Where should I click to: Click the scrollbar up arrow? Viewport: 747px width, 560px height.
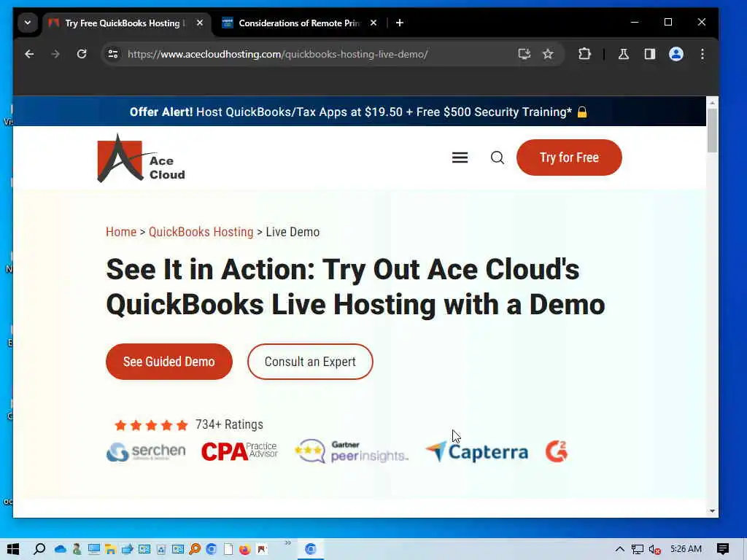[x=712, y=103]
